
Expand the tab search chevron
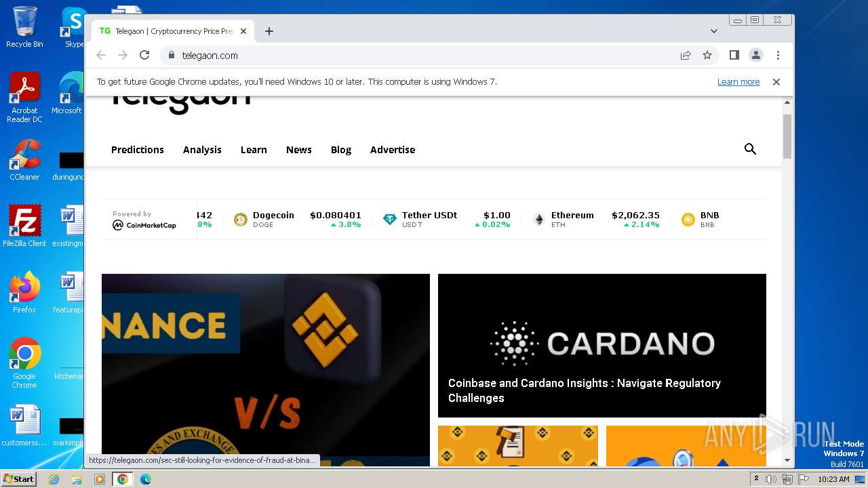pos(714,31)
